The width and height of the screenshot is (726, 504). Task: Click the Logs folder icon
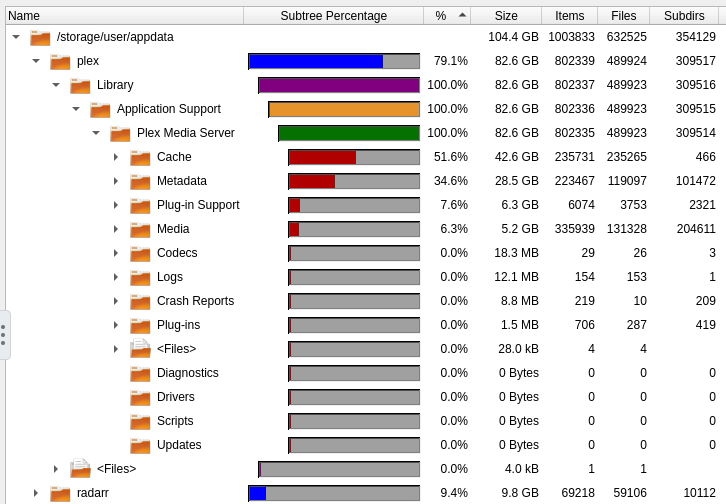pyautogui.click(x=140, y=278)
